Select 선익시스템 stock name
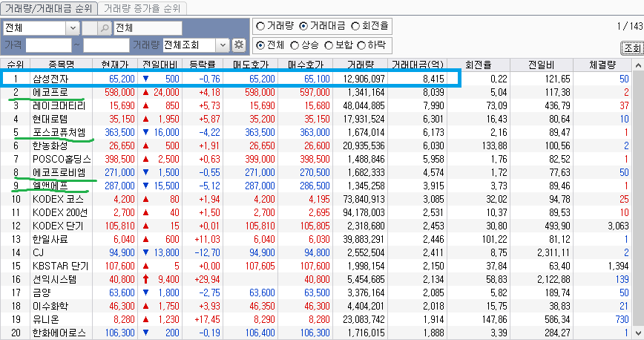The image size is (644, 340). 55,280
